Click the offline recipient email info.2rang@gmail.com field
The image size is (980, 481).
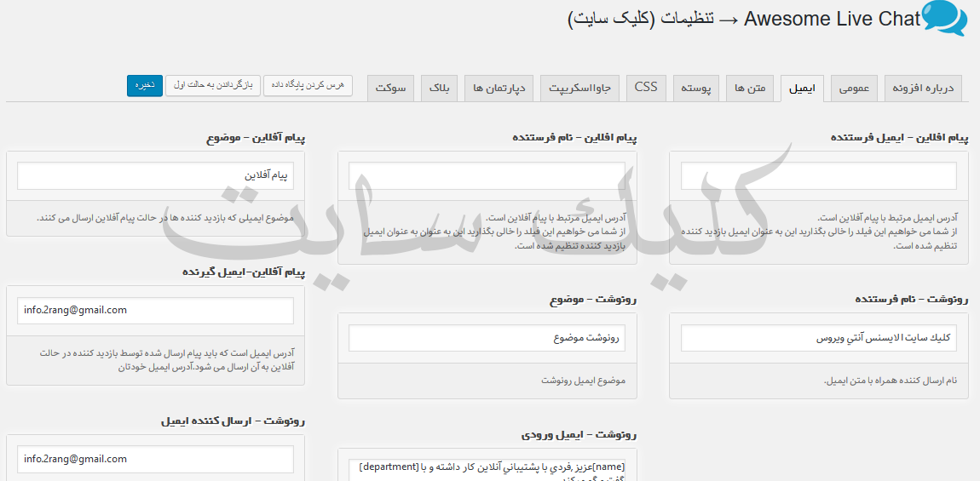click(155, 311)
